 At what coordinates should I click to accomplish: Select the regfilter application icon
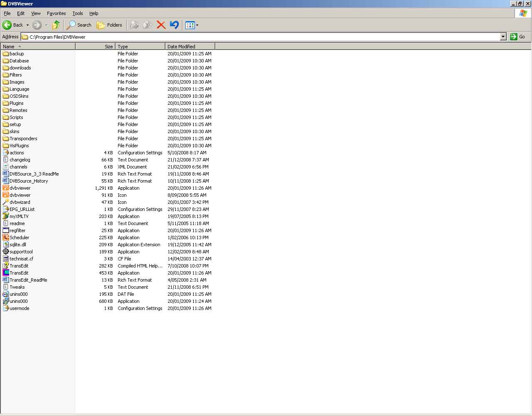tap(6, 230)
